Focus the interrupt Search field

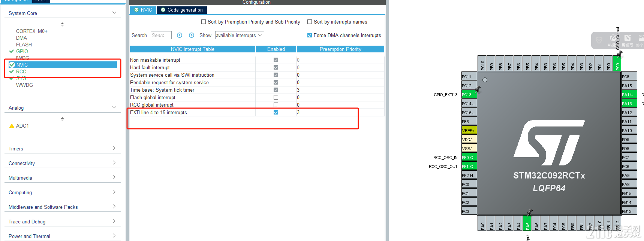tap(161, 35)
